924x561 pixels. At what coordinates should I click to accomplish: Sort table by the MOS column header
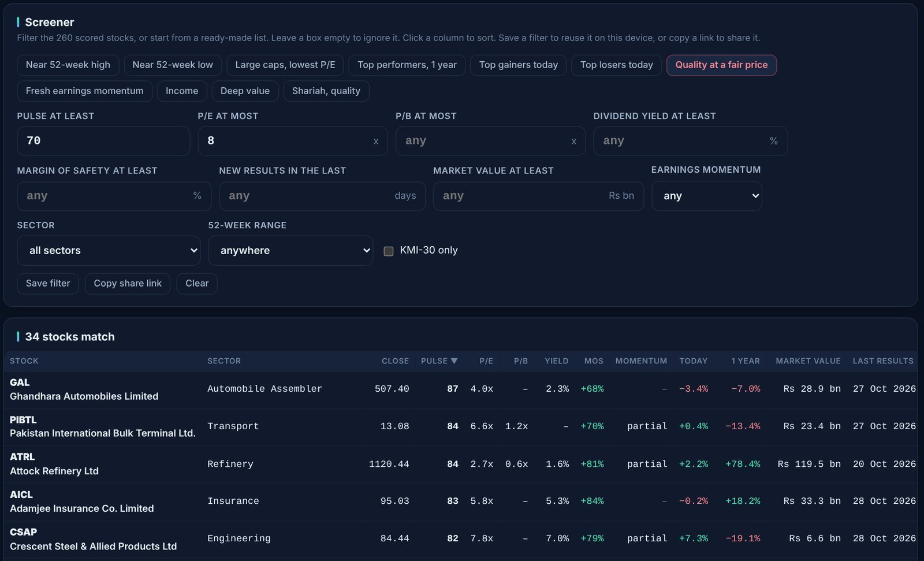tap(594, 361)
